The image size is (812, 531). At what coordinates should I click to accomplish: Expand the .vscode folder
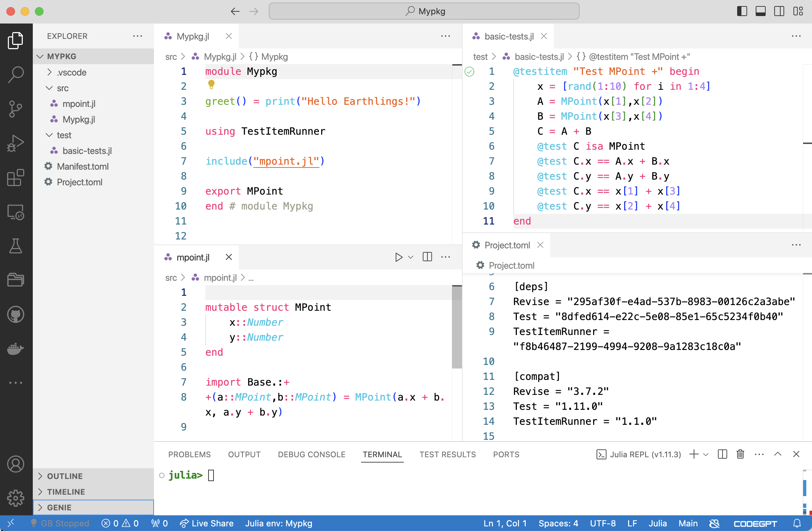tap(93, 72)
